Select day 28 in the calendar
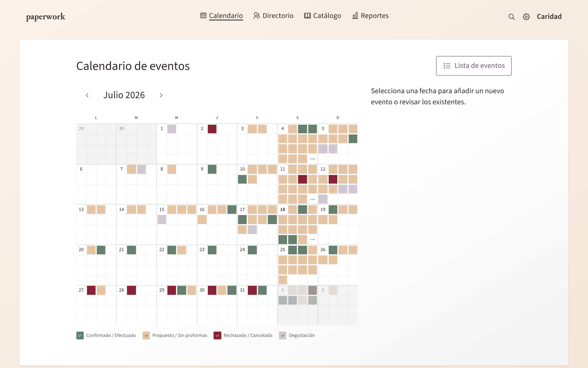This screenshot has height=368, width=588. coord(121,290)
